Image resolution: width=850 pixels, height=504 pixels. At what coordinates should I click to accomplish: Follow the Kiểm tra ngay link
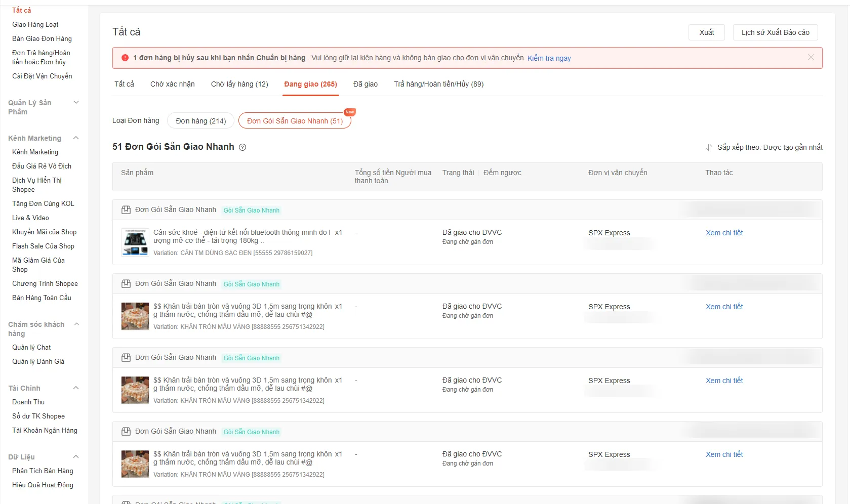coord(549,58)
